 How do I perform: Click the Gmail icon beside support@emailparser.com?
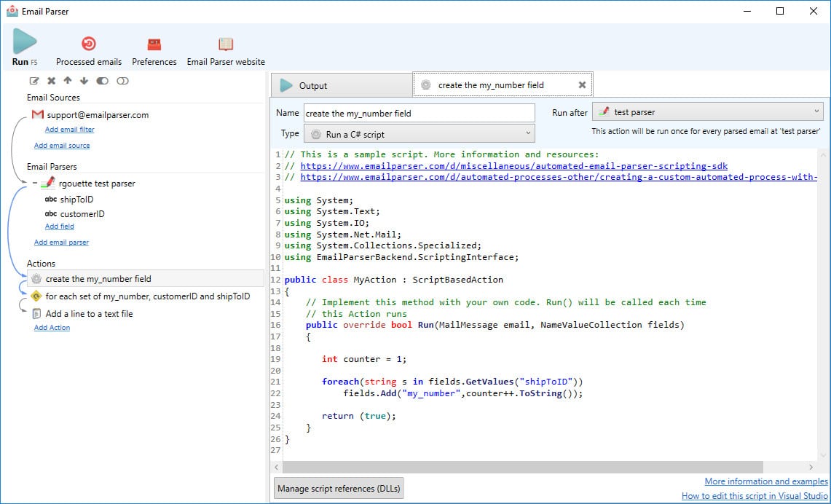[37, 114]
